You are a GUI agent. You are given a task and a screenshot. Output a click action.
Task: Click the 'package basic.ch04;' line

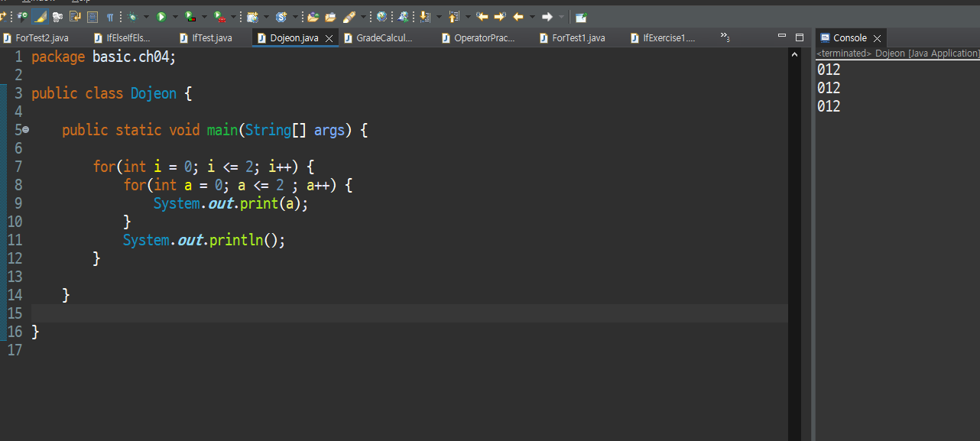pyautogui.click(x=104, y=57)
